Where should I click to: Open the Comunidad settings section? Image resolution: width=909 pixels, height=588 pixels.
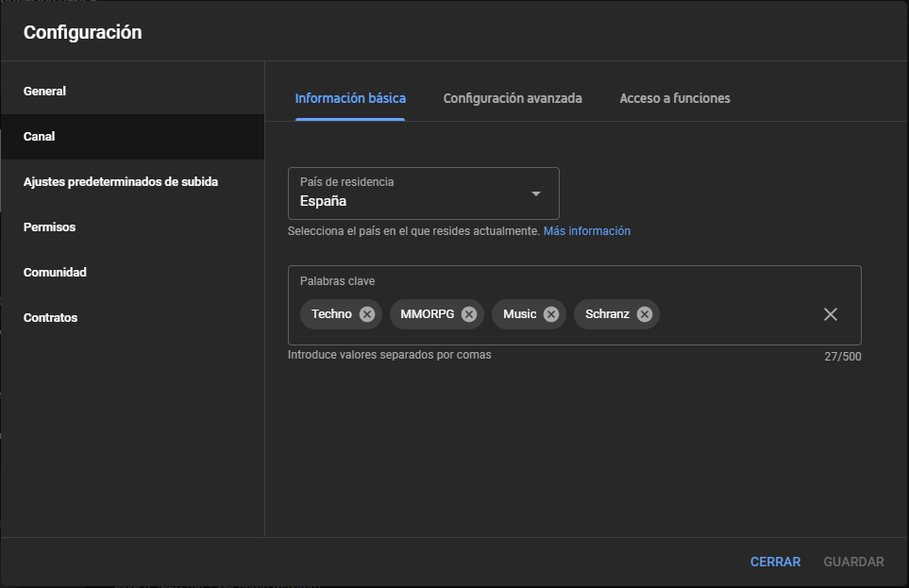(55, 273)
